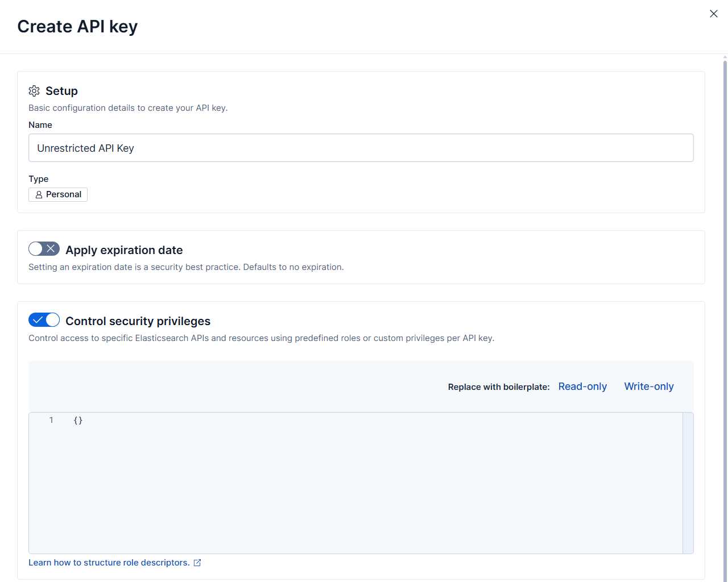Click the checkmark inside security privileges switch
Screen dimensions: 728x582
point(38,319)
